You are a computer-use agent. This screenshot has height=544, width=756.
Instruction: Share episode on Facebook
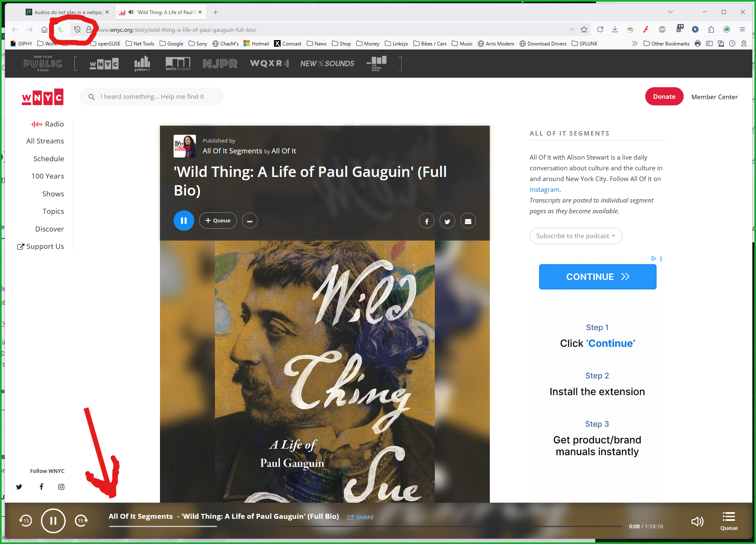click(x=427, y=221)
